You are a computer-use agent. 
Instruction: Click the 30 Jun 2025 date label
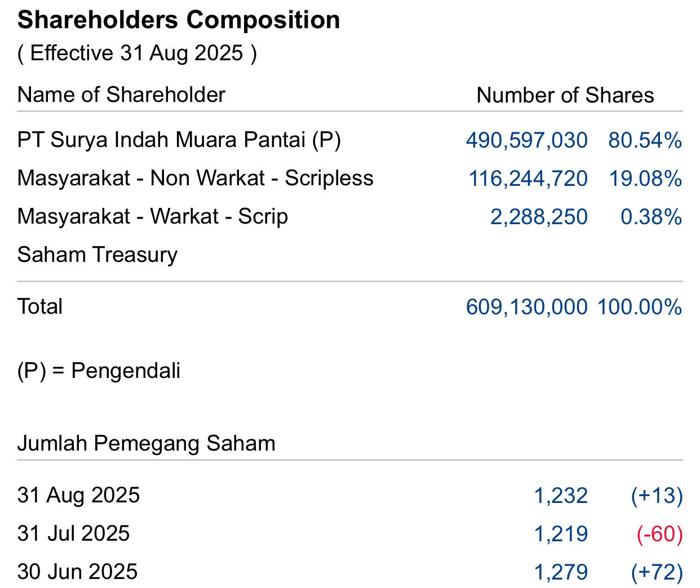click(x=77, y=572)
